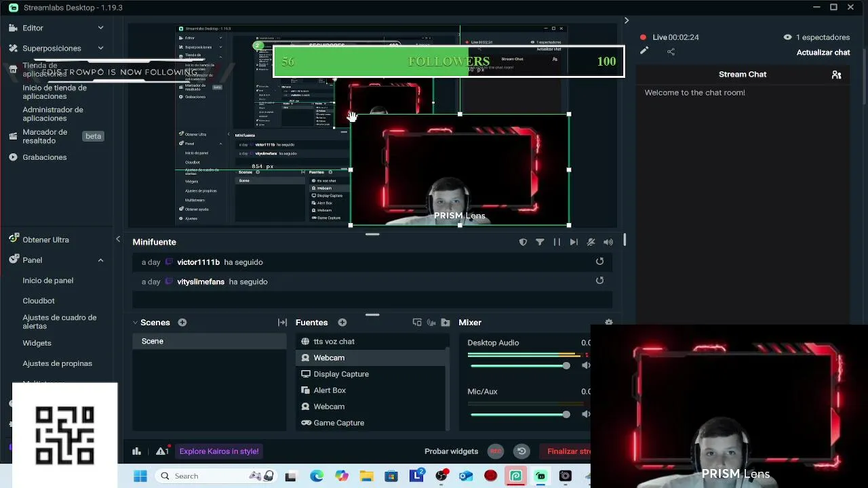Open Administrador de aplicaciones

pos(53,114)
